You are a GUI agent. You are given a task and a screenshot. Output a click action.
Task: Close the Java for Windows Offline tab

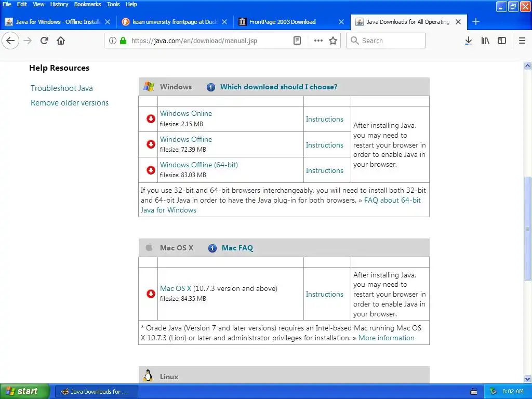click(108, 22)
